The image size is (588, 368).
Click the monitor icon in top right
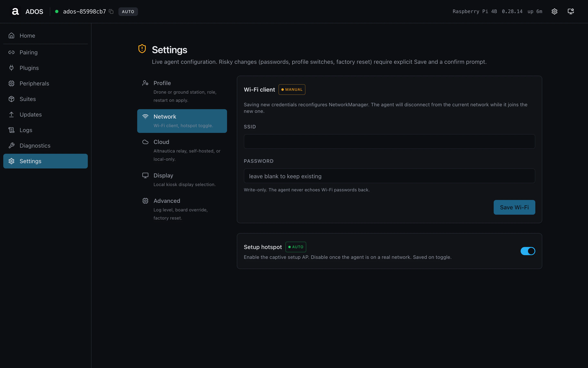click(x=570, y=11)
